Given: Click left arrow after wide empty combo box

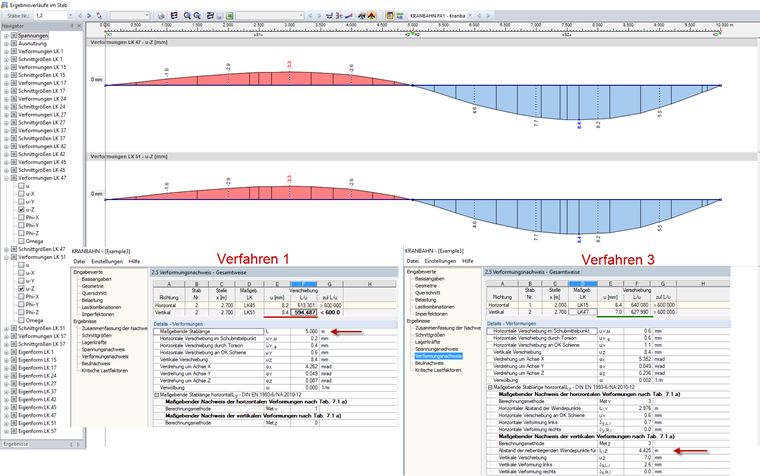Looking at the screenshot, I should tap(310, 16).
